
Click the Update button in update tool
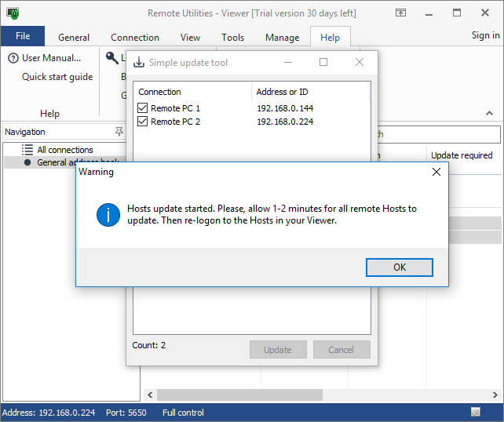[x=278, y=349]
